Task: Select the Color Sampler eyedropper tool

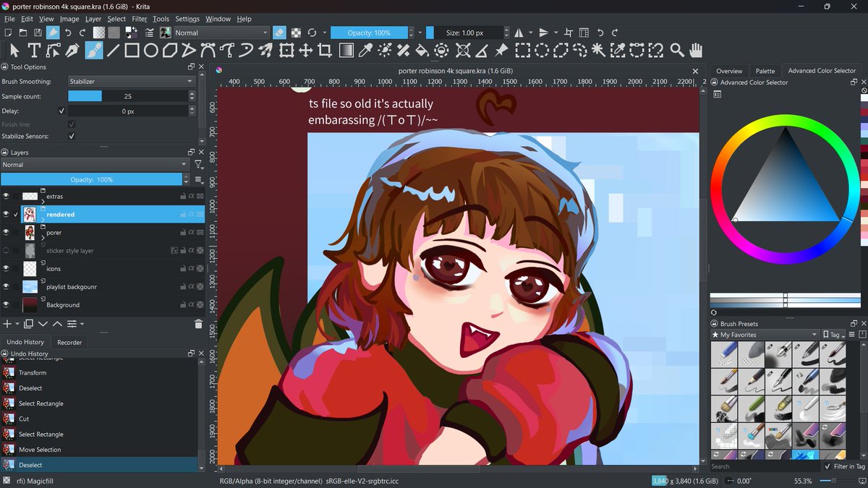Action: point(365,50)
